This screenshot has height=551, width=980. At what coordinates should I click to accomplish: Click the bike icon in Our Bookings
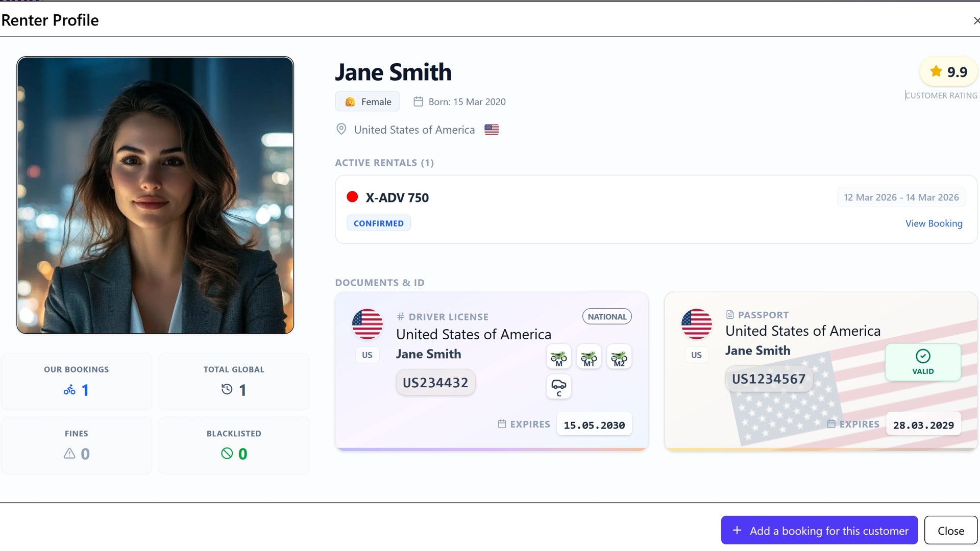click(69, 390)
